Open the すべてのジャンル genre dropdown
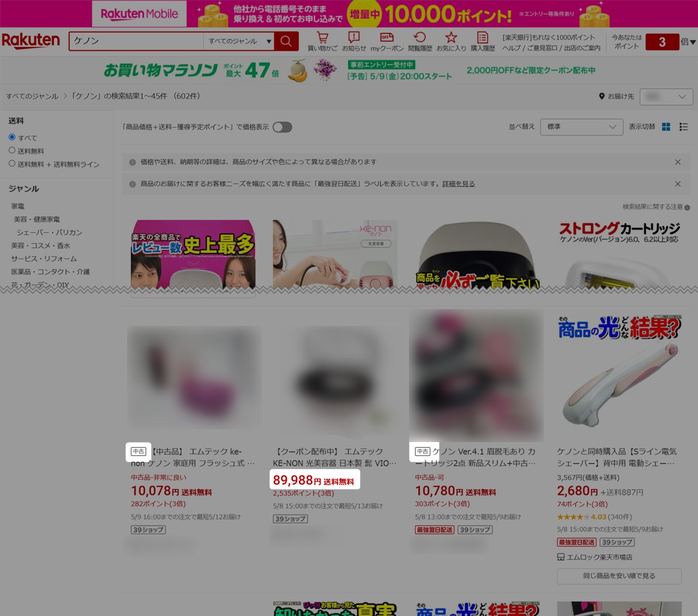This screenshot has width=698, height=616. click(x=239, y=41)
